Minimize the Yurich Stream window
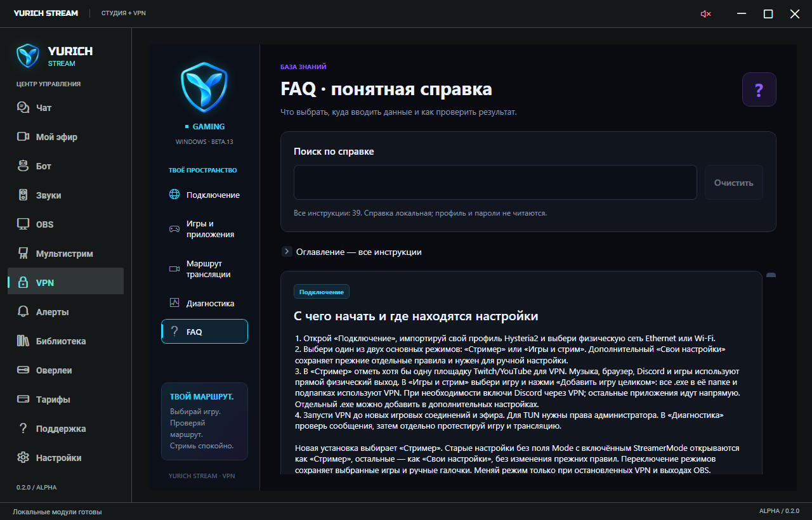The width and height of the screenshot is (812, 520). [742, 14]
